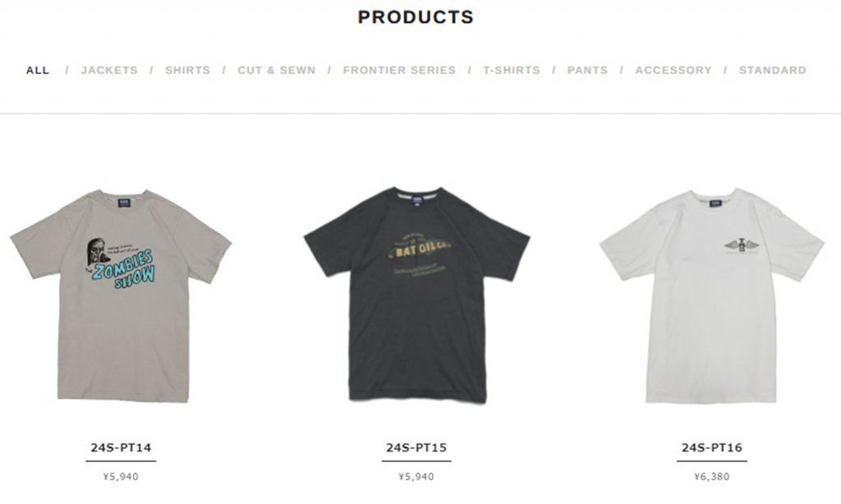Open the CUT & SEWN category
Viewport: 841px width, 504px height.
[277, 71]
